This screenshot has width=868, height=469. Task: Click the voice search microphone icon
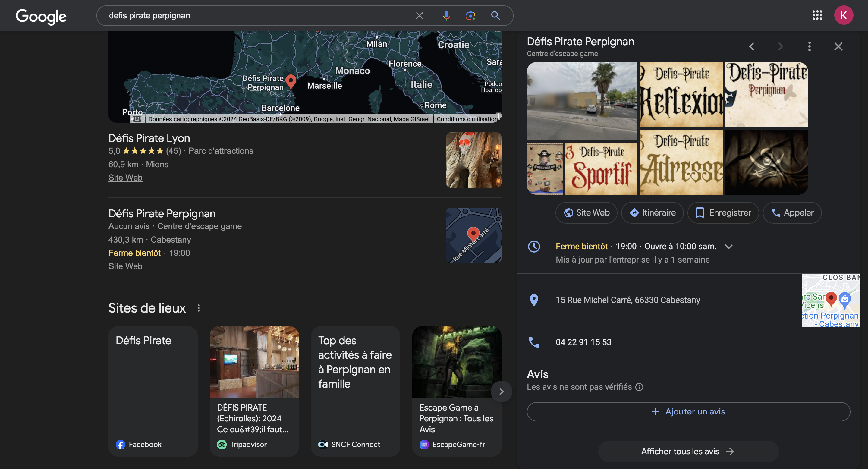[x=446, y=15]
